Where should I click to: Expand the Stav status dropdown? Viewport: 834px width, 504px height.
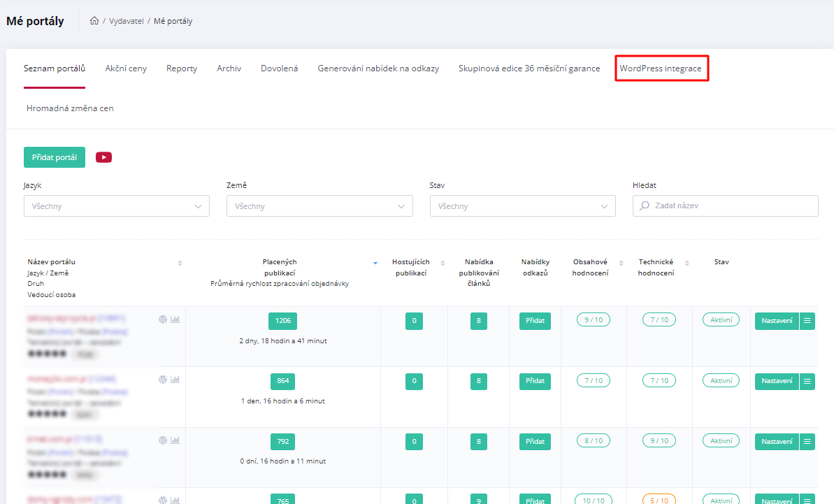point(522,206)
